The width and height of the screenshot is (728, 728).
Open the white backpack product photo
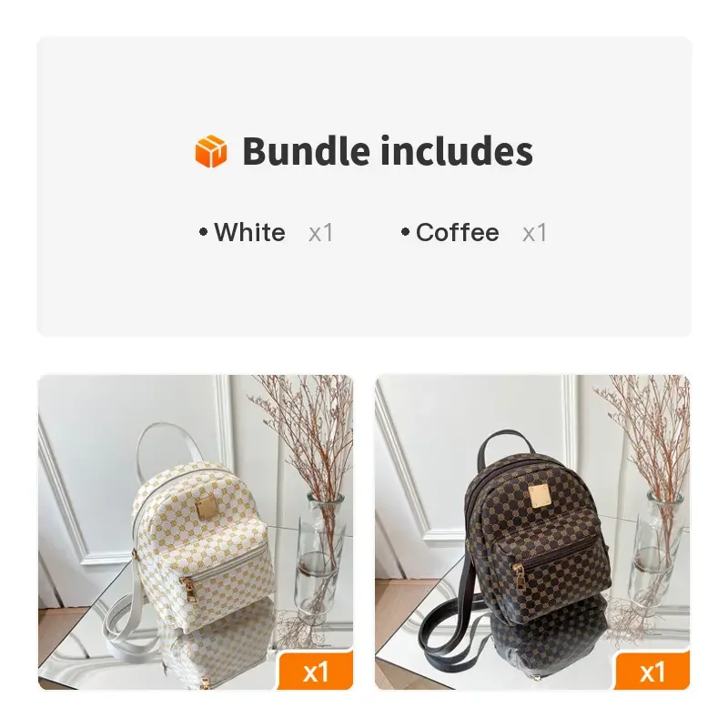tap(196, 532)
